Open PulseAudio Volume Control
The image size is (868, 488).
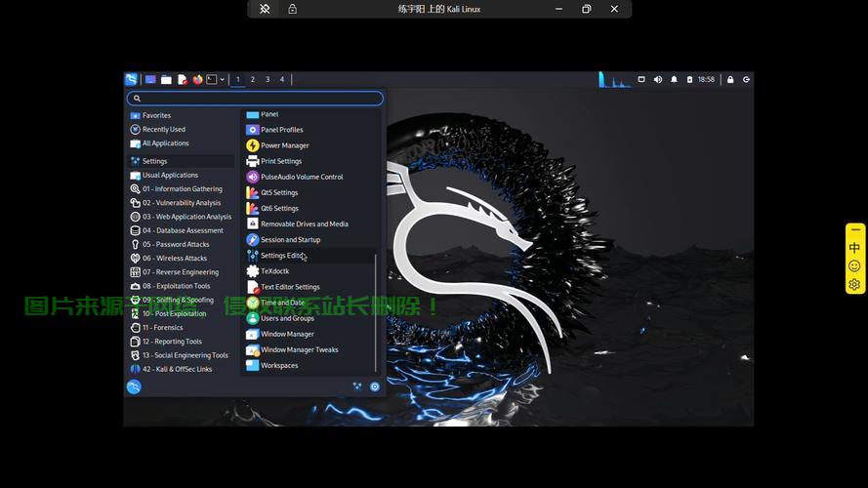[309, 177]
